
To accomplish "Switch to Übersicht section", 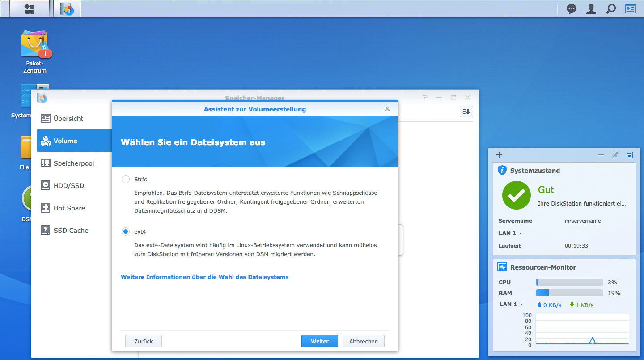I will (74, 119).
